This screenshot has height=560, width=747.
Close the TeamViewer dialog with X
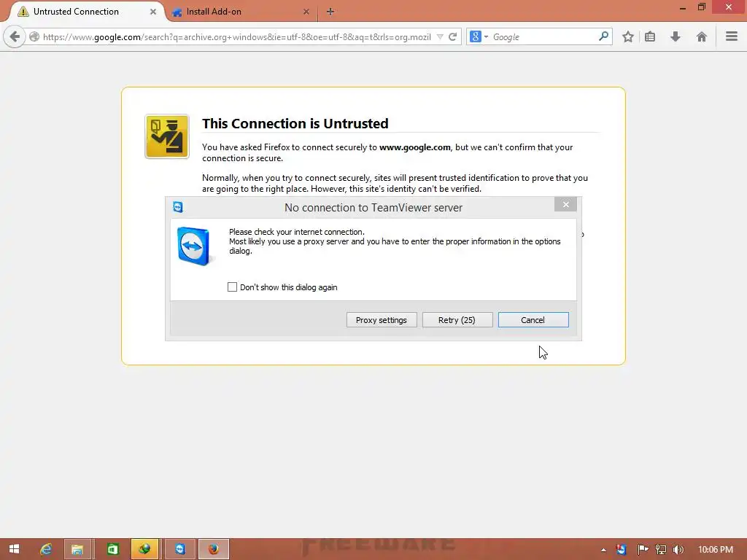coord(565,204)
